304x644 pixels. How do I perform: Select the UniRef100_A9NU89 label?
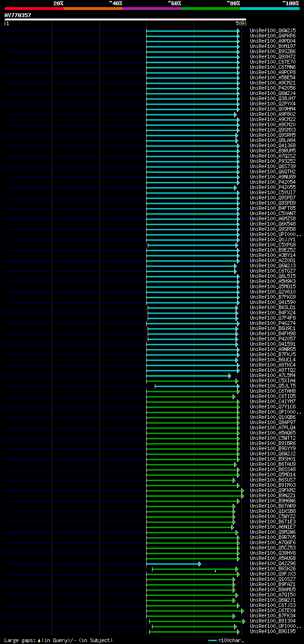click(273, 177)
